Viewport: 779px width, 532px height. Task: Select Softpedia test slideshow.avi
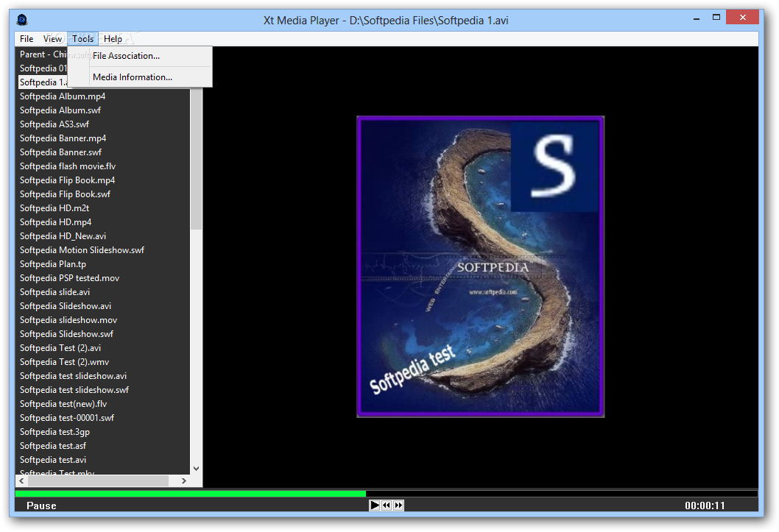point(73,376)
